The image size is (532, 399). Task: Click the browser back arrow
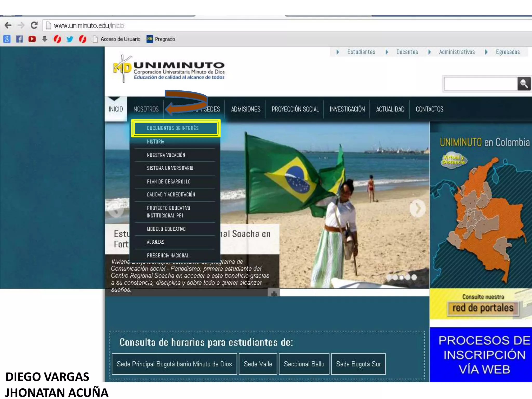click(x=8, y=25)
